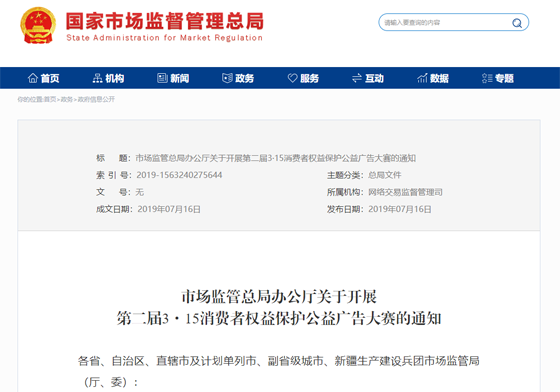Click the search magnifier icon
This screenshot has height=392, width=560.
[517, 23]
